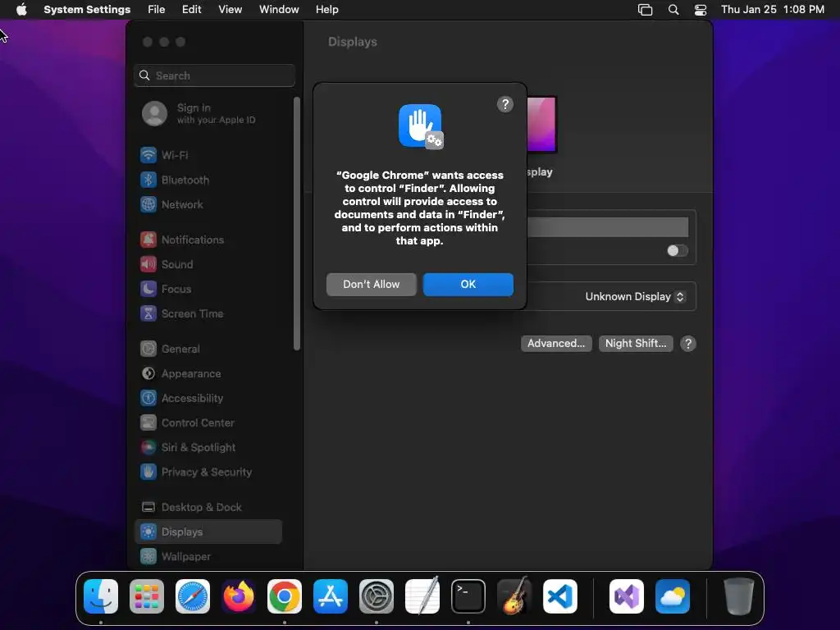Open Wallpaper settings

tap(208, 557)
